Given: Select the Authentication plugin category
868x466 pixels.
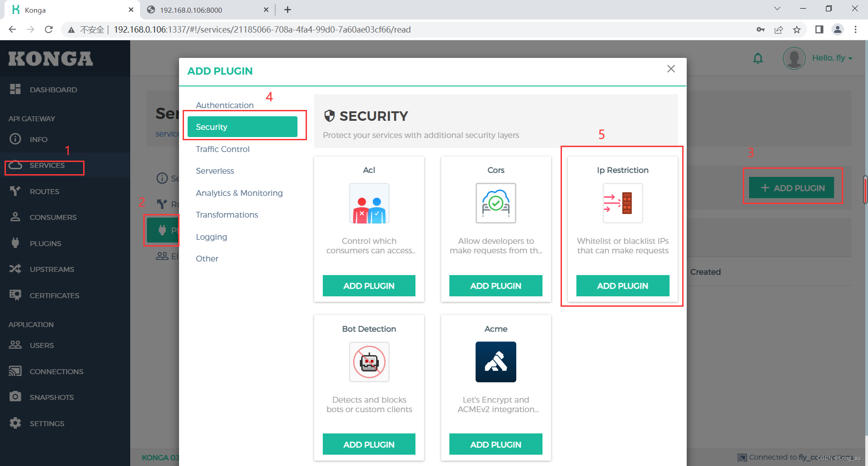Looking at the screenshot, I should click(x=225, y=105).
